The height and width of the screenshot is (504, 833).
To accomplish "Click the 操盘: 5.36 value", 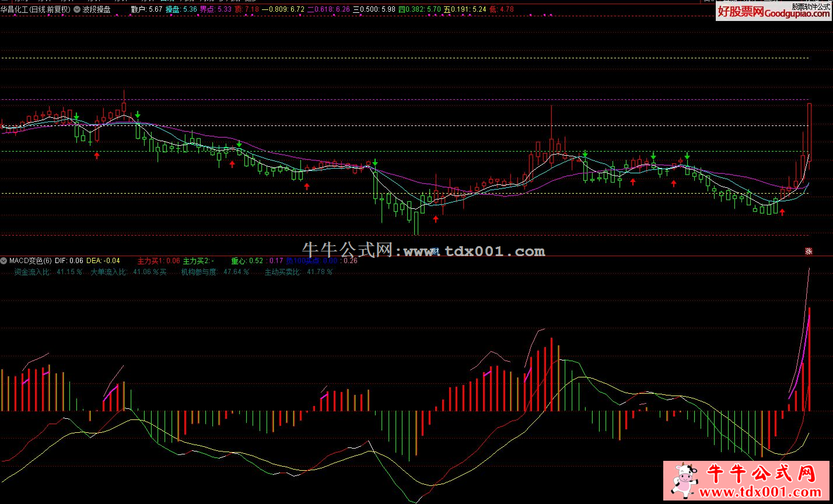I will pos(181,9).
